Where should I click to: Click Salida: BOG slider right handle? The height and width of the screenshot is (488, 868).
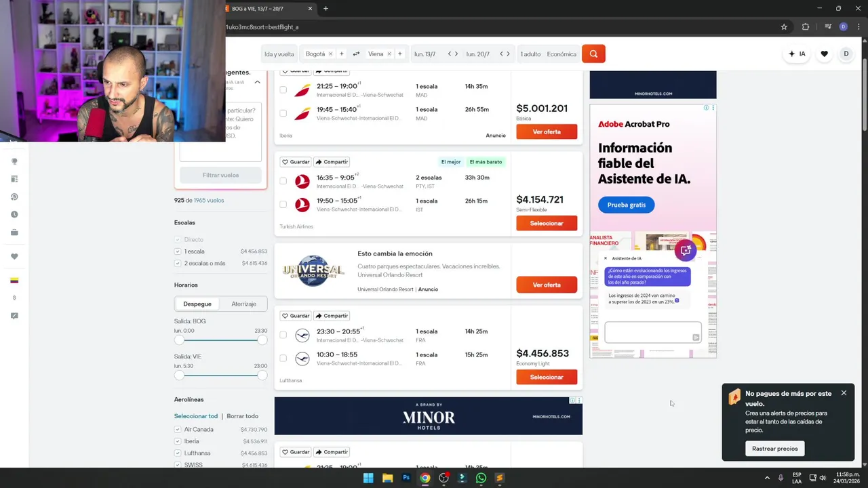click(x=262, y=340)
